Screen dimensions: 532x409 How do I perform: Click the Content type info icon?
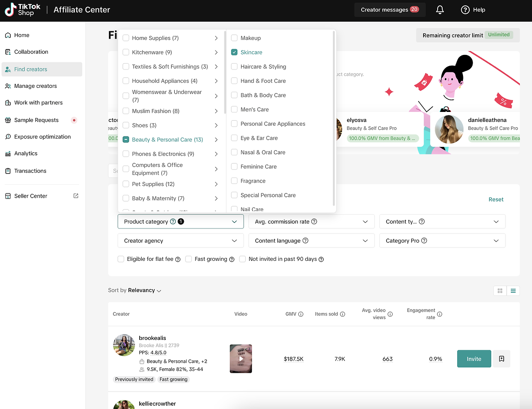tap(422, 221)
